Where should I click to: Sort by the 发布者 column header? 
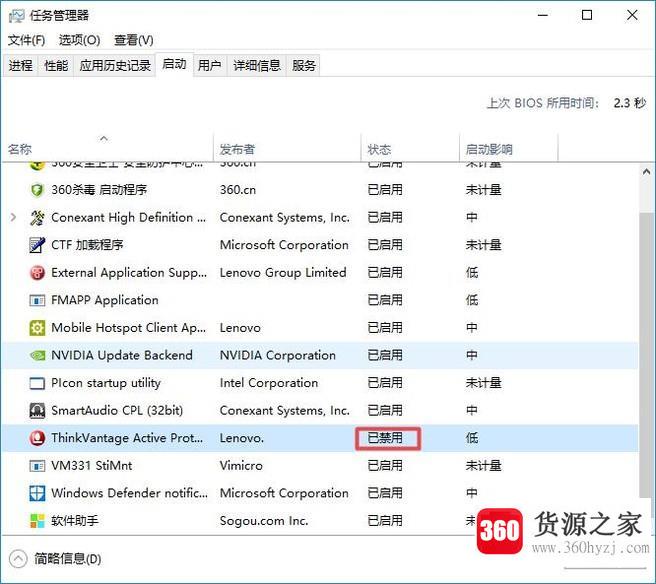tap(287, 148)
